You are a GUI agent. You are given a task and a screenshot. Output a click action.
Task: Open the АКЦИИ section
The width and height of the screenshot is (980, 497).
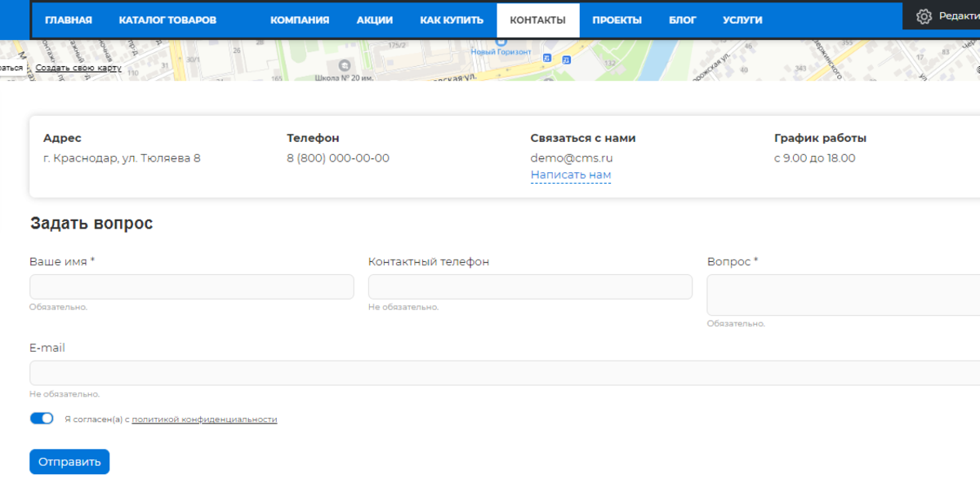coord(375,20)
